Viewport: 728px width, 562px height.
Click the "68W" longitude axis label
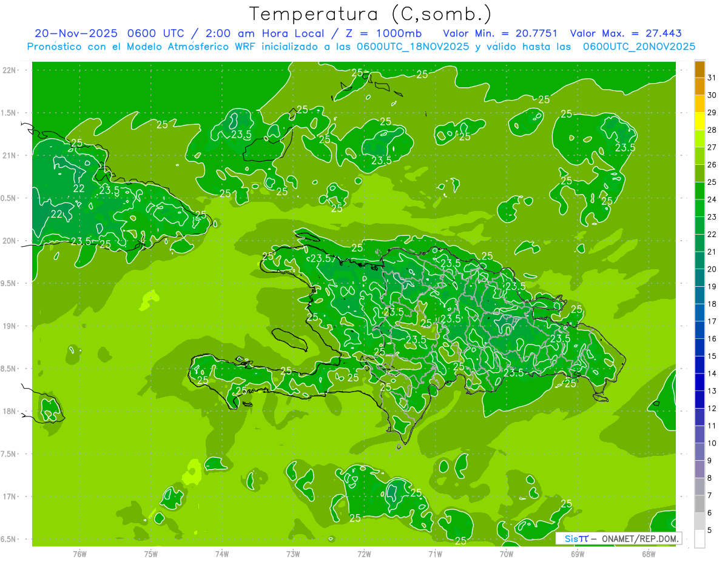click(x=649, y=554)
